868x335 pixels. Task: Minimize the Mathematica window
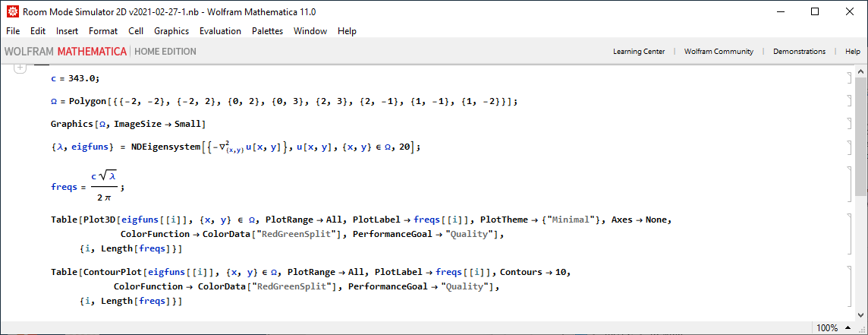coord(781,11)
